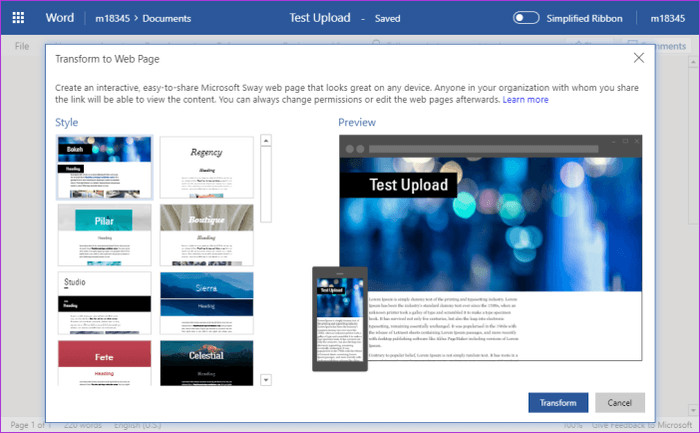Click the Cancel button

pos(620,403)
